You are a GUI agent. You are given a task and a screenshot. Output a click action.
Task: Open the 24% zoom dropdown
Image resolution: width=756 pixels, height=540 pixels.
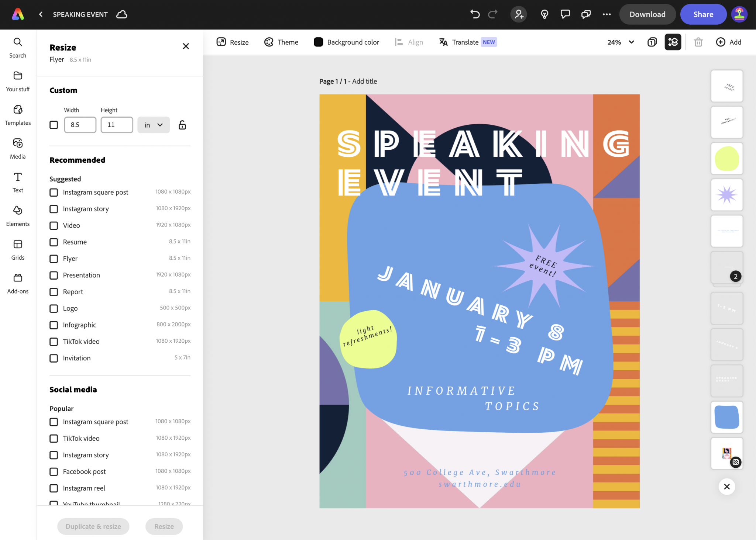[x=621, y=42]
